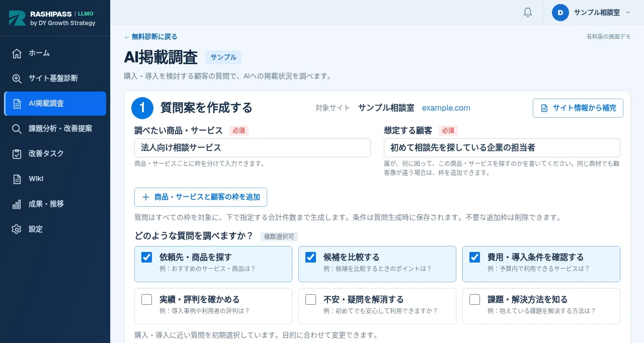Click the home icon in the sidebar
Image resolution: width=644 pixels, height=343 pixels.
click(17, 53)
